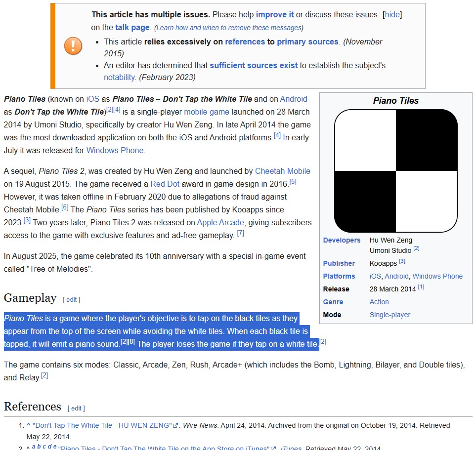Open the Action genre link

coord(379,302)
